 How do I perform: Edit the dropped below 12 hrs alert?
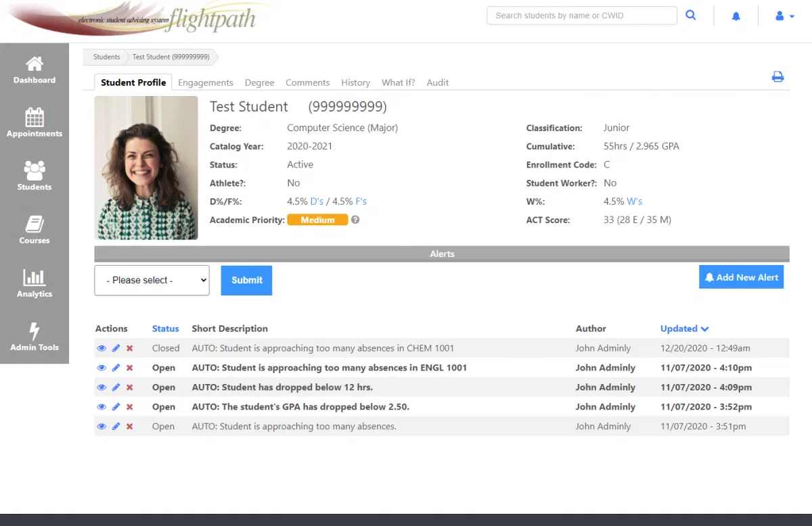tap(116, 387)
